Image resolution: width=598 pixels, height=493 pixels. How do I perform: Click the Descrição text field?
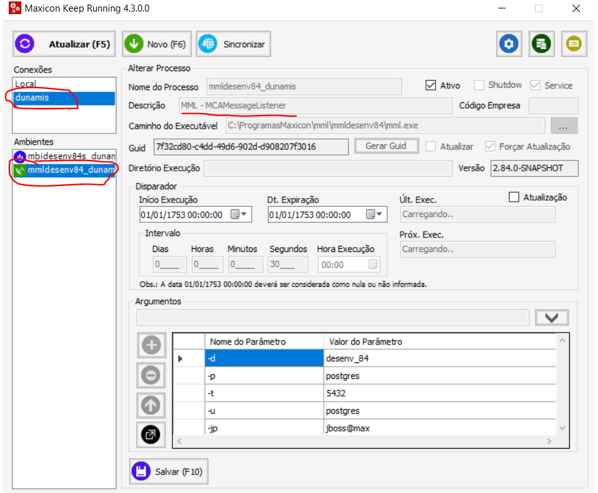click(x=316, y=106)
